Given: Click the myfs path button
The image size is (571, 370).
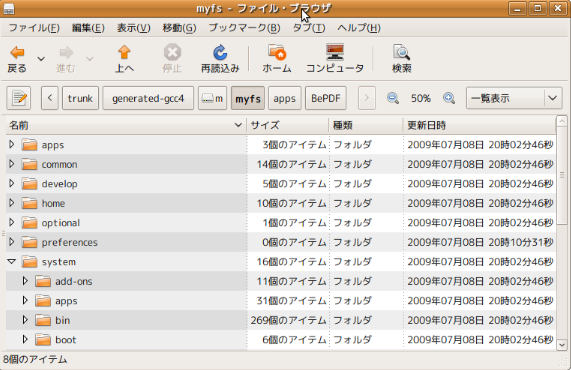Looking at the screenshot, I should coord(248,98).
